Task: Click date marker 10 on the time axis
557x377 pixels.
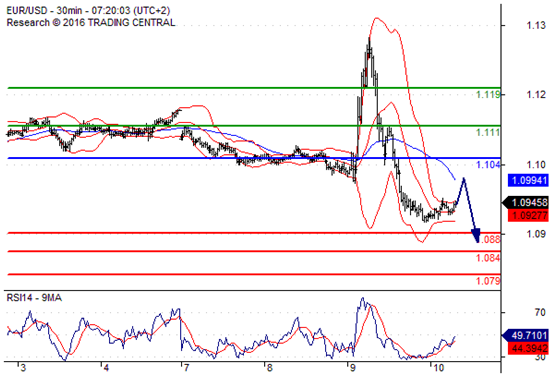Action: [438, 367]
